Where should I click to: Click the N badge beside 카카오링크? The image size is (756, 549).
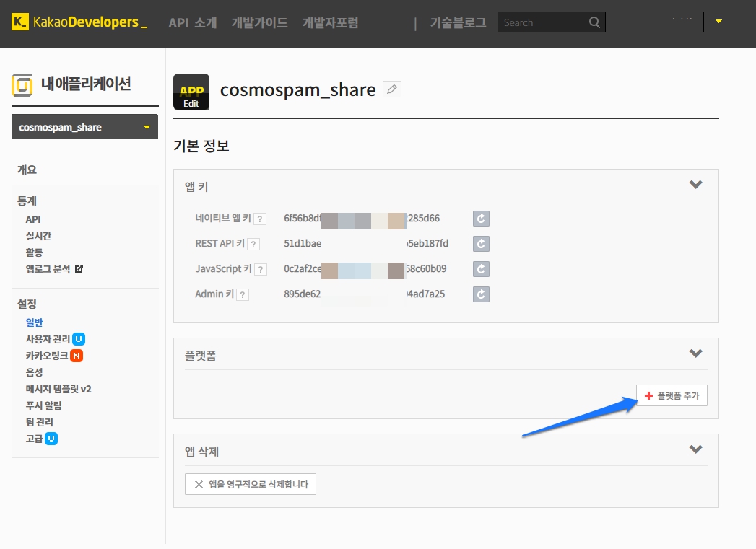pos(77,356)
